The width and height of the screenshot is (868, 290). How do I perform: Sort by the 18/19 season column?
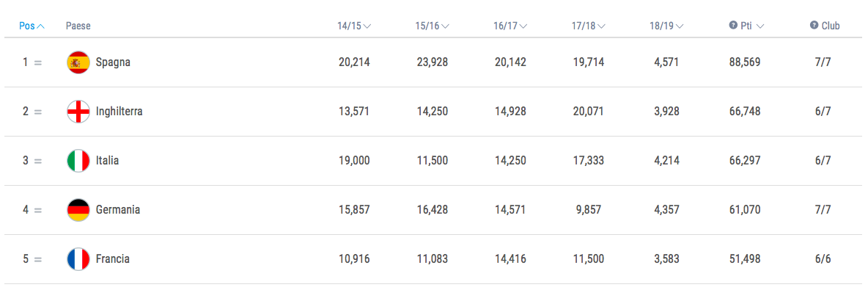pos(666,26)
